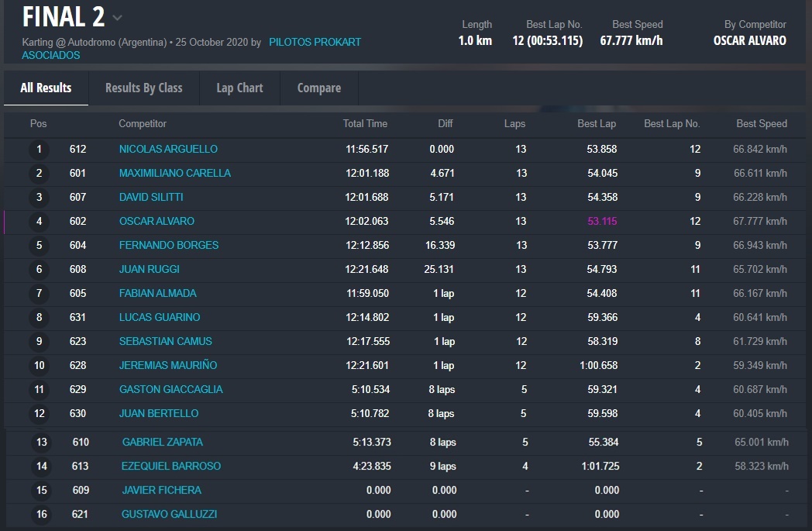Open the PILOTOS PROKART ASOCIADOS organizer link
Image resolution: width=812 pixels, height=531 pixels.
315,42
